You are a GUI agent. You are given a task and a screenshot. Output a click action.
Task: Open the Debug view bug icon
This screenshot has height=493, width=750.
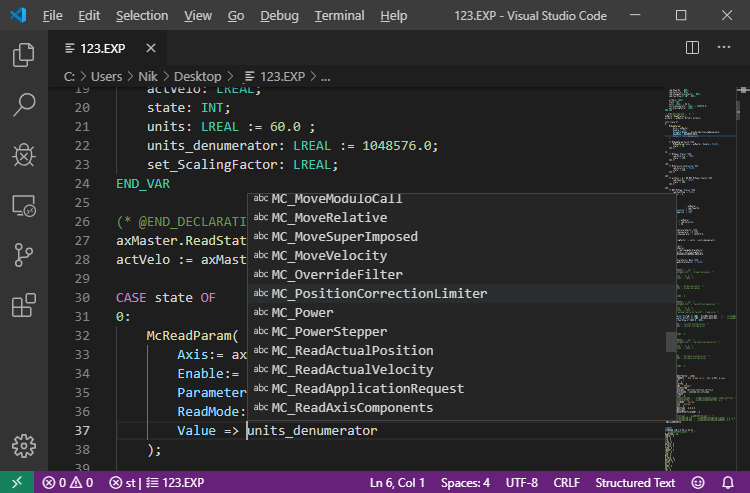click(x=24, y=154)
